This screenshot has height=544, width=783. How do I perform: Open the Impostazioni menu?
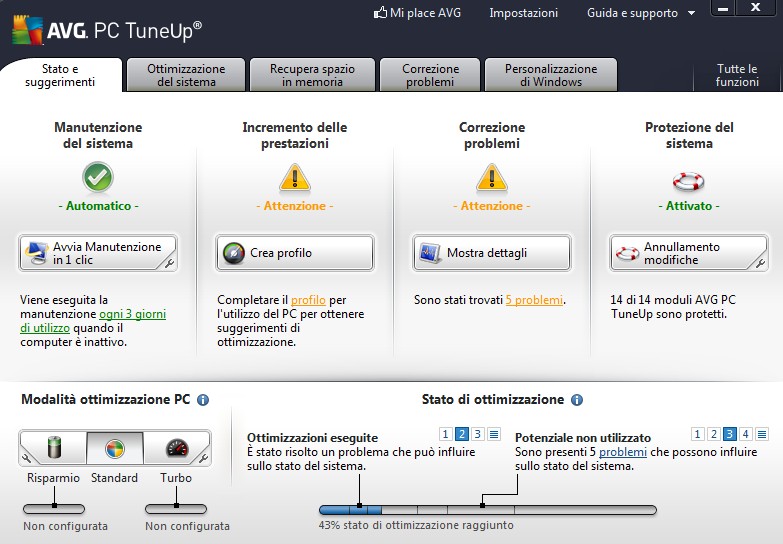point(523,13)
